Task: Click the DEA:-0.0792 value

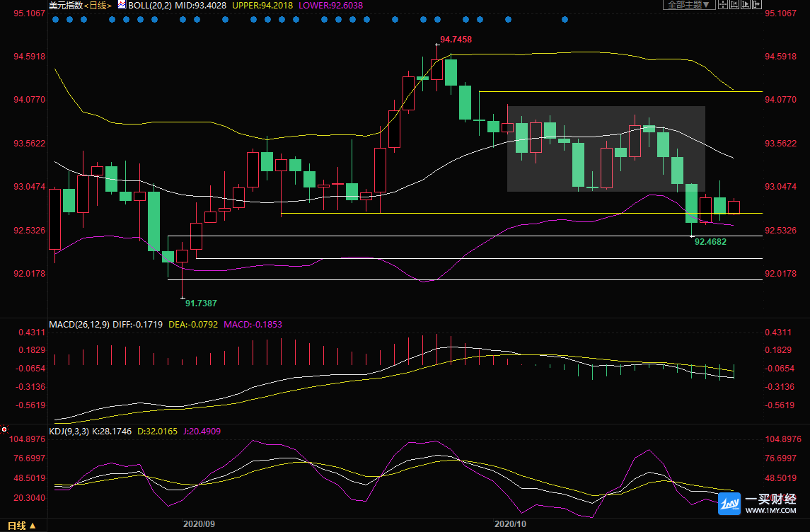Action: (193, 325)
